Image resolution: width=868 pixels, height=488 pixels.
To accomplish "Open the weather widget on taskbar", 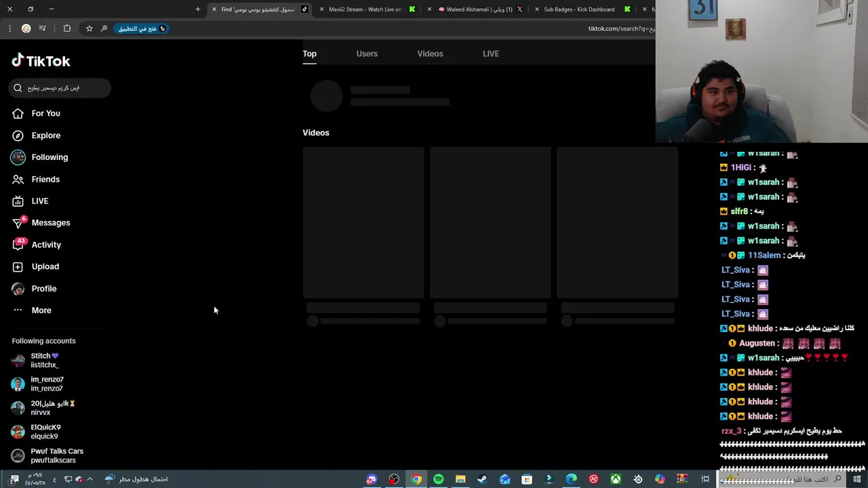I will 136,479.
